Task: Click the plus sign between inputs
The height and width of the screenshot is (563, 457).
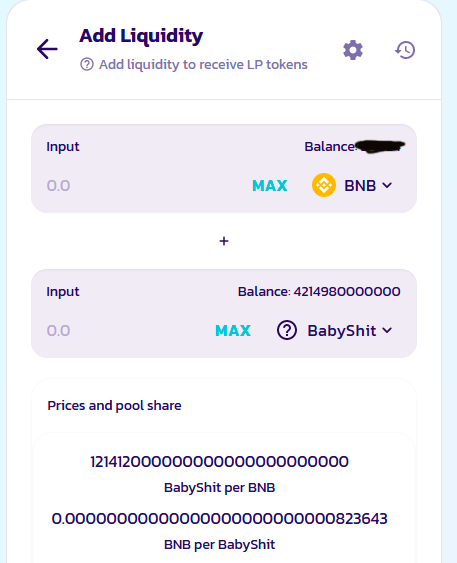Action: pyautogui.click(x=224, y=241)
